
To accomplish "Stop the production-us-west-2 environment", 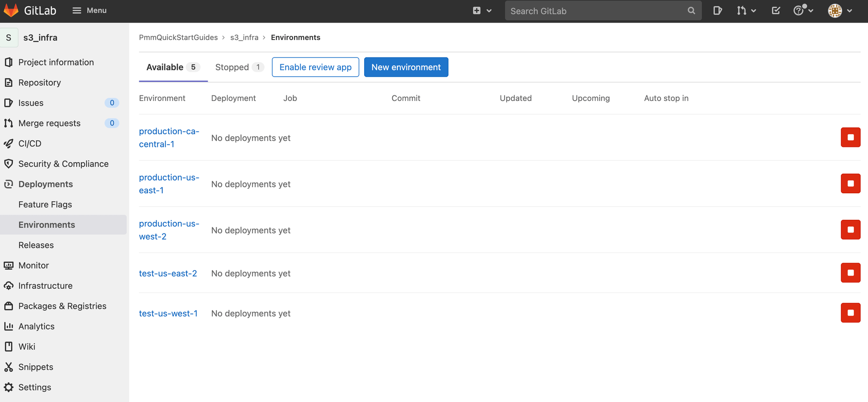I will 850,230.
